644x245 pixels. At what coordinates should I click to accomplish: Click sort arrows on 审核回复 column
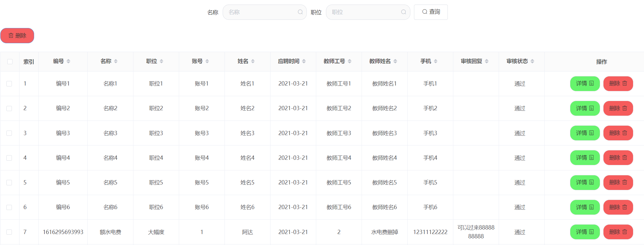click(x=487, y=61)
